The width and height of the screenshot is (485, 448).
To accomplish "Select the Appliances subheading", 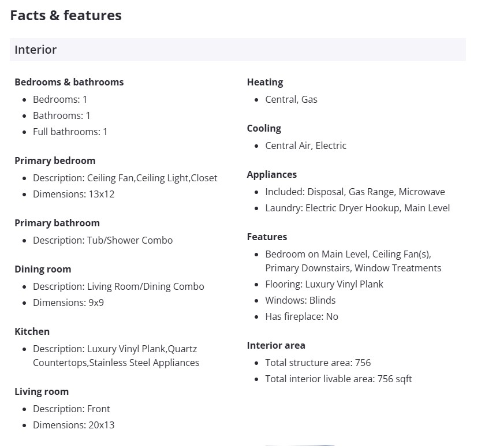I will tap(271, 174).
